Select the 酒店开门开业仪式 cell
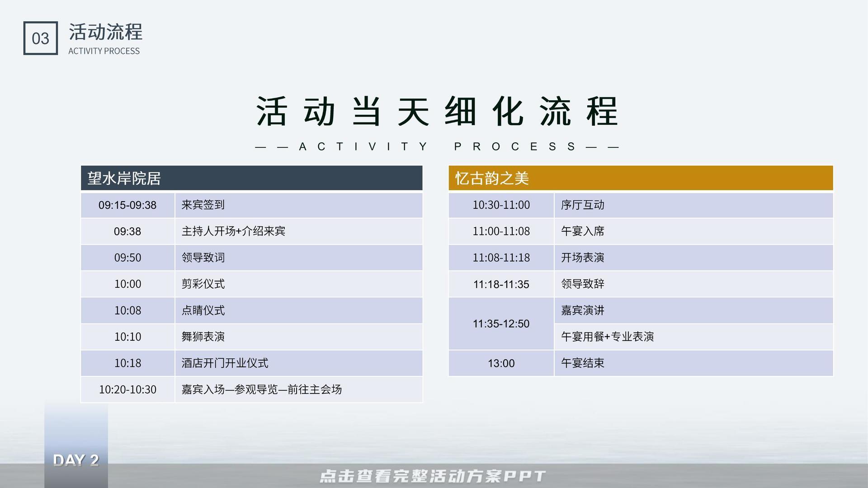Viewport: 868px width, 488px height. (x=298, y=363)
